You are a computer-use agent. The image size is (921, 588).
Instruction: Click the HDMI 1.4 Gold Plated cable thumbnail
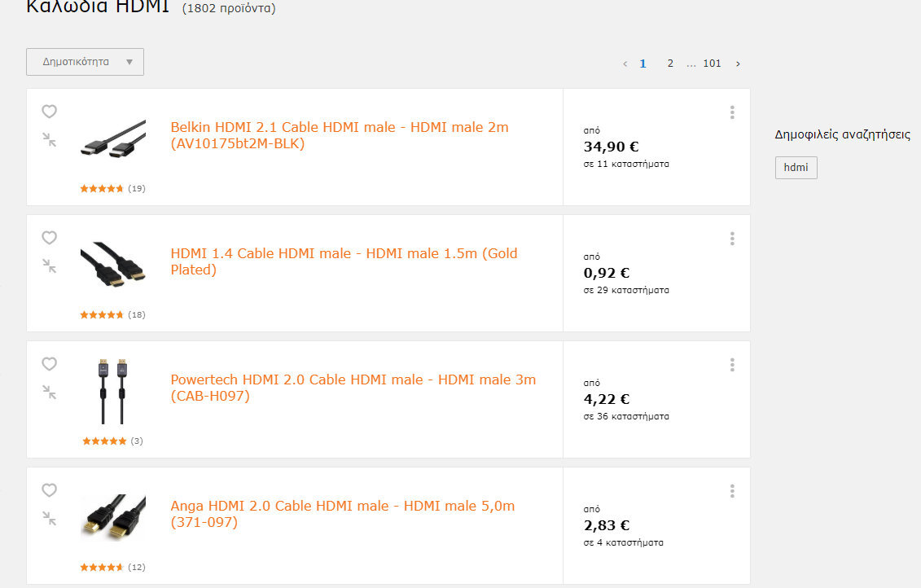click(x=112, y=265)
